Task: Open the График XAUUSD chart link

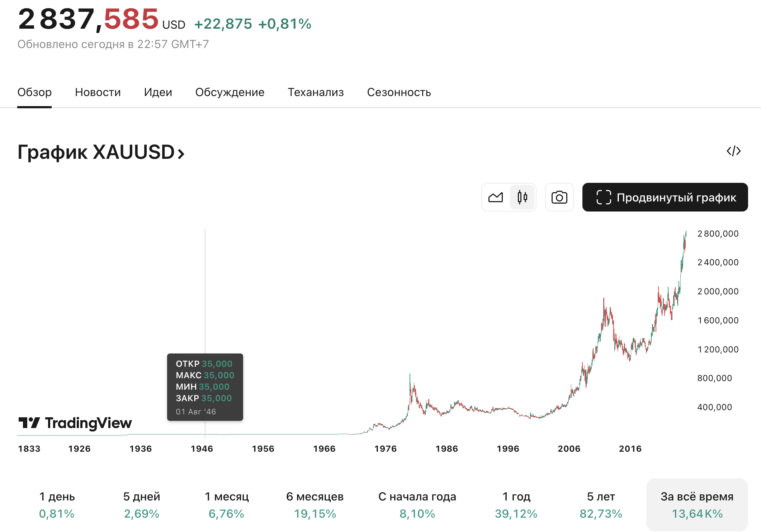Action: pos(101,152)
